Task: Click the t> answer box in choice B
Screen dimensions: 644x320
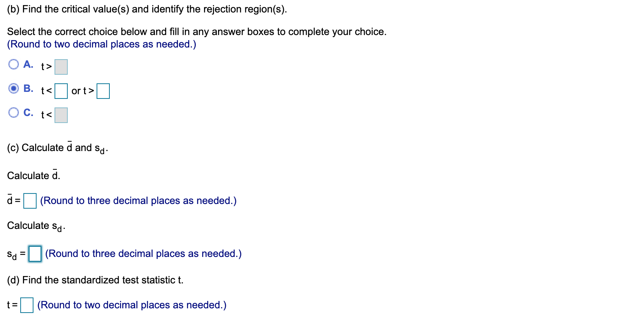Action: click(x=103, y=91)
